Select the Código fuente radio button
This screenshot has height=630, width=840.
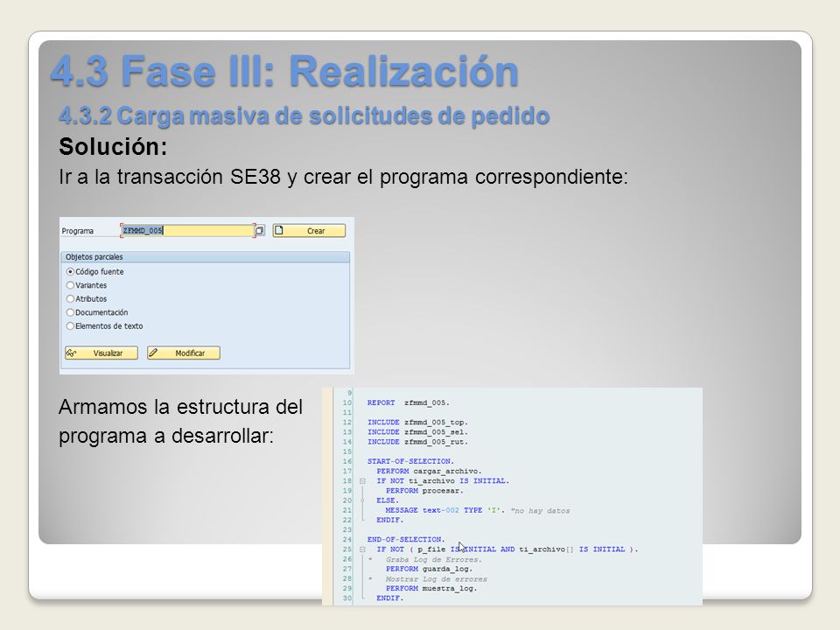click(x=70, y=271)
